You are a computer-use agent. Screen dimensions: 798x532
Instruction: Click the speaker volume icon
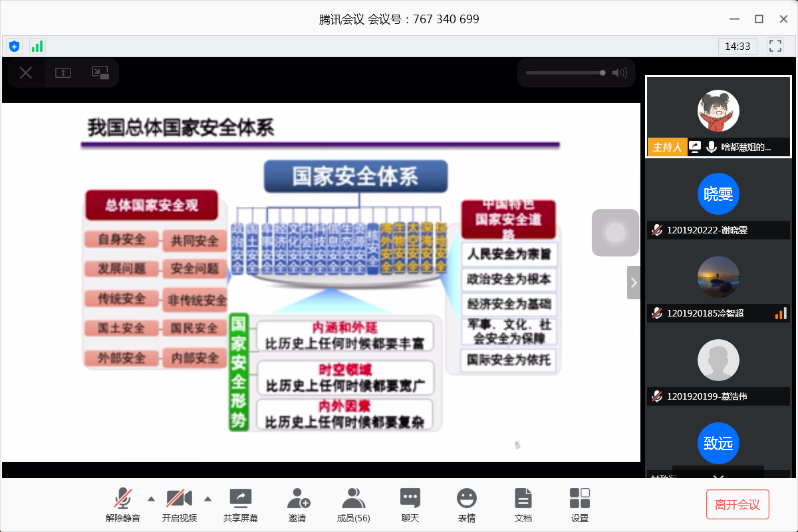pos(619,73)
